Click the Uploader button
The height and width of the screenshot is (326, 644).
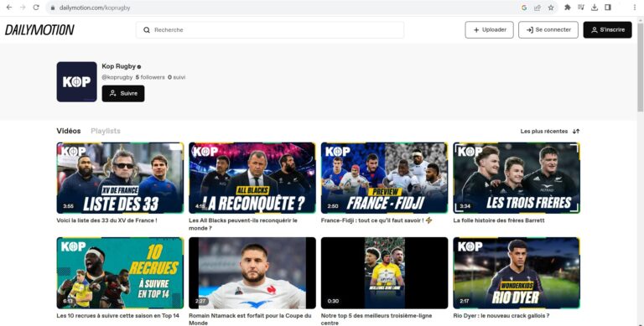point(489,30)
